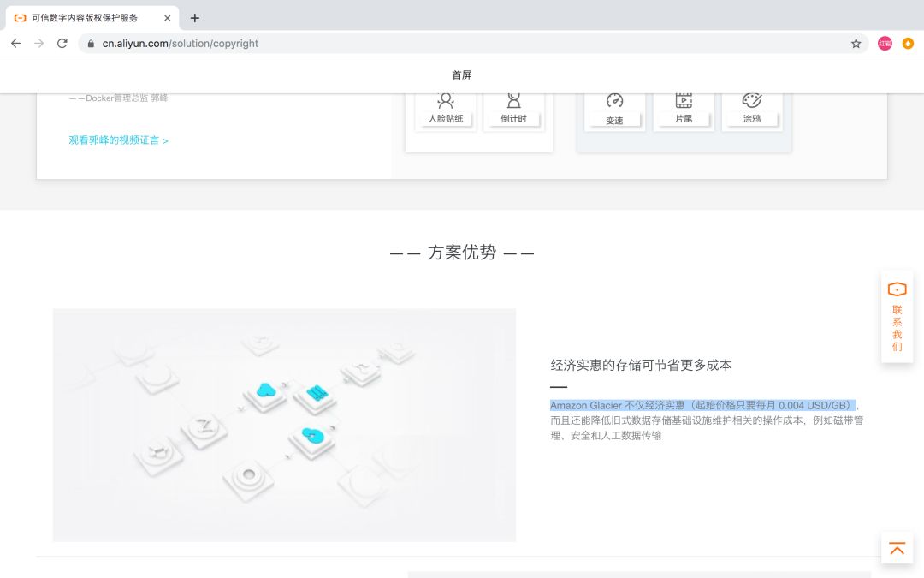Image resolution: width=924 pixels, height=578 pixels.
Task: Close the 可信数字内容版权保护服务 tab
Action: pyautogui.click(x=168, y=18)
